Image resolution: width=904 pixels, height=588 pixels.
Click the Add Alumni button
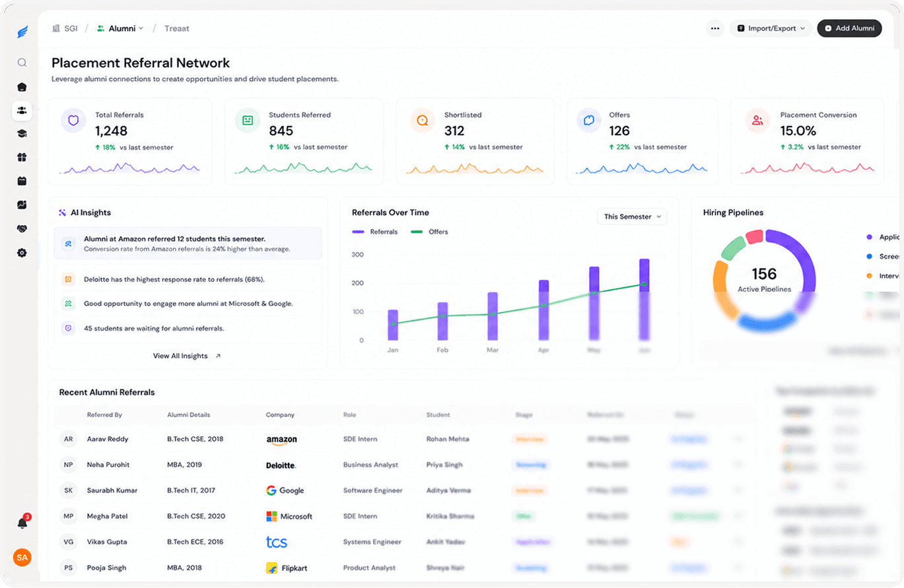pyautogui.click(x=849, y=28)
